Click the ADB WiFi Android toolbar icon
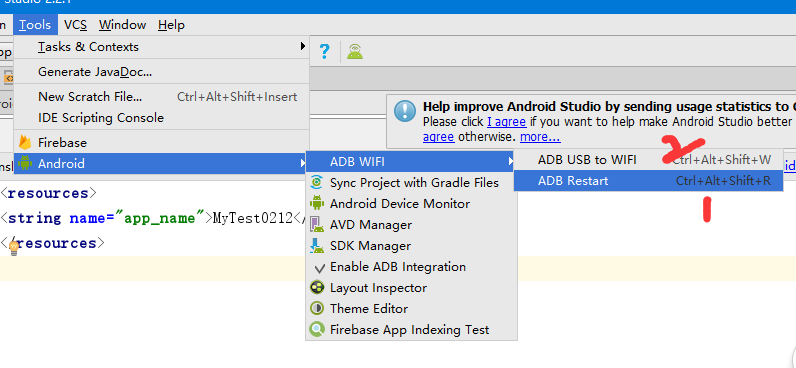Viewport: 796px width, 368px height. pyautogui.click(x=355, y=51)
